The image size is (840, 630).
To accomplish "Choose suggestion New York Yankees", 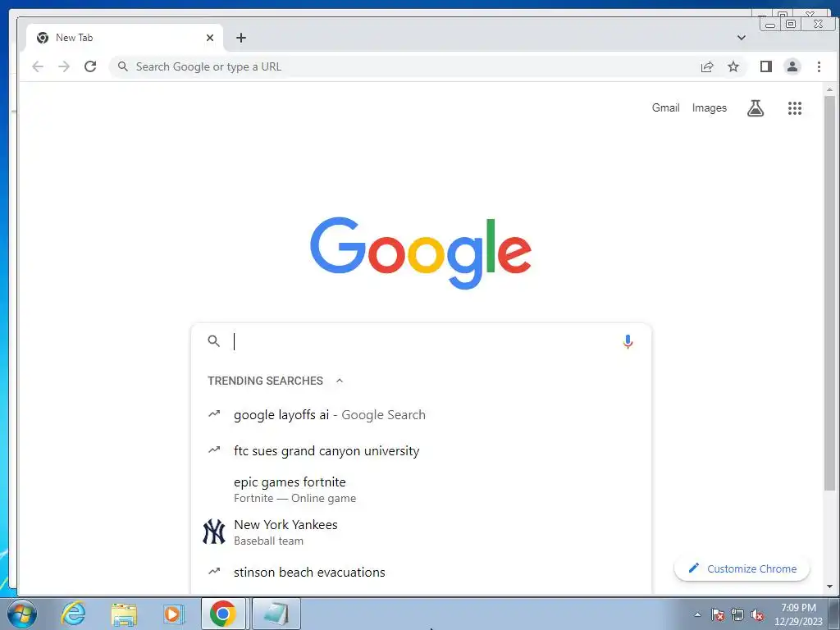I will [x=421, y=532].
